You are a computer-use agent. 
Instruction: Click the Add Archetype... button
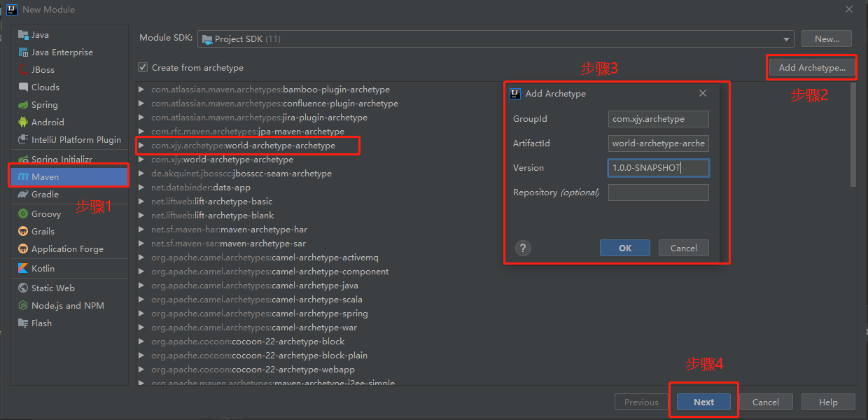[x=812, y=68]
